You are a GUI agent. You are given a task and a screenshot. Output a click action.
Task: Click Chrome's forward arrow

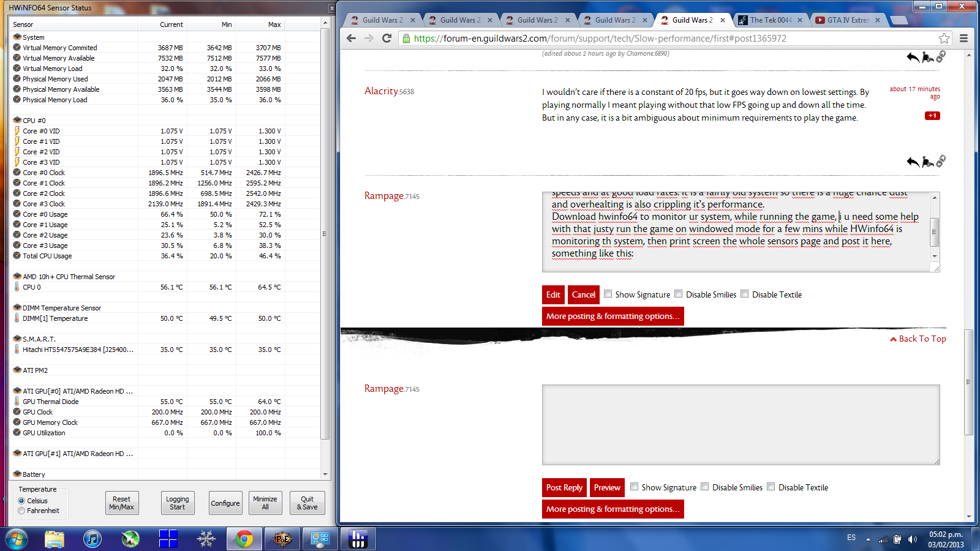[369, 38]
